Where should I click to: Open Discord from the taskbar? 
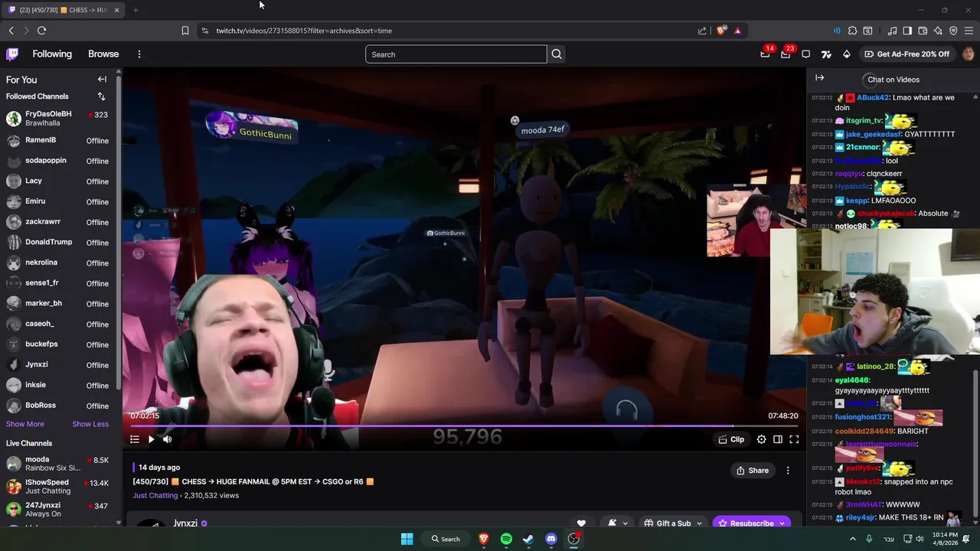tap(551, 539)
